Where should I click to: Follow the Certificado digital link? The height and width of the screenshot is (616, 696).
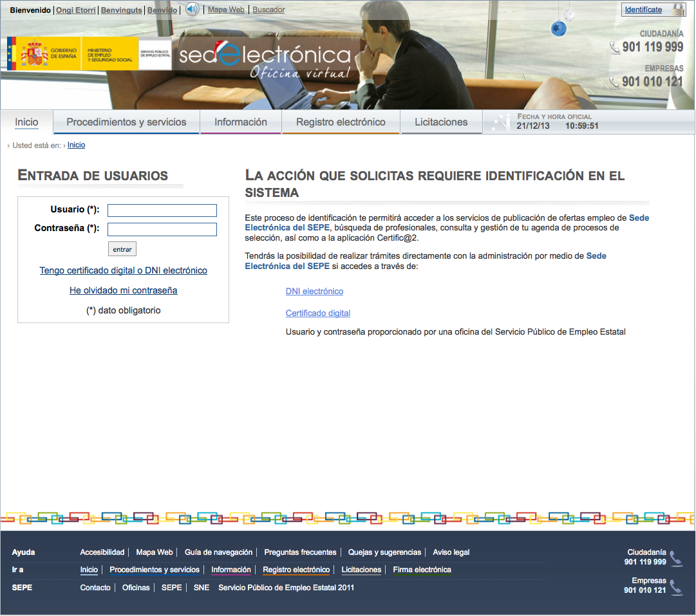318,313
